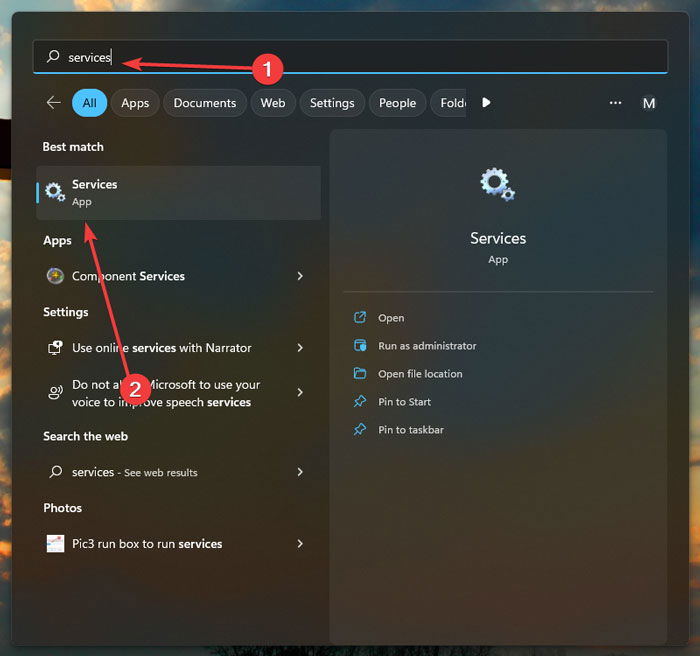Open the speech services voice setting result
The image size is (700, 656).
click(x=179, y=393)
